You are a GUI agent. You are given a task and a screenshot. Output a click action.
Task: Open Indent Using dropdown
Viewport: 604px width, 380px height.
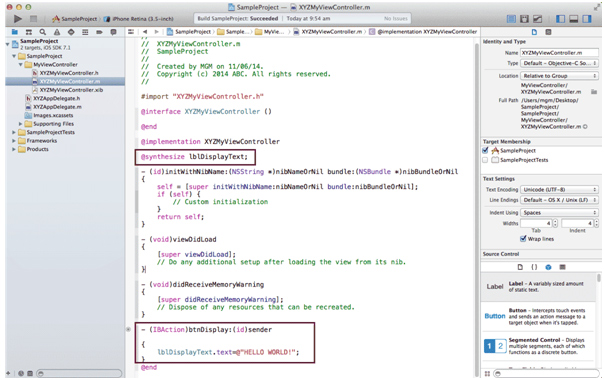point(559,212)
